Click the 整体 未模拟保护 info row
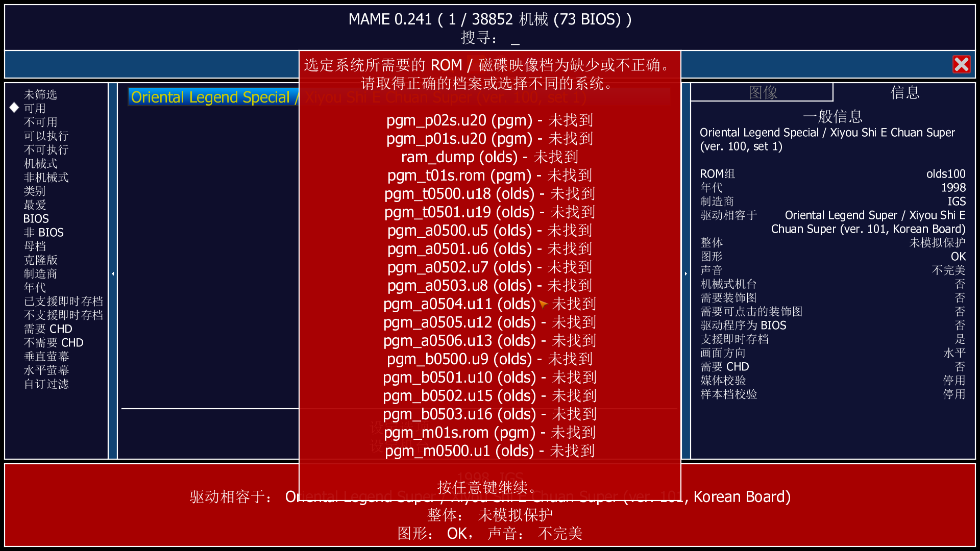 (833, 242)
